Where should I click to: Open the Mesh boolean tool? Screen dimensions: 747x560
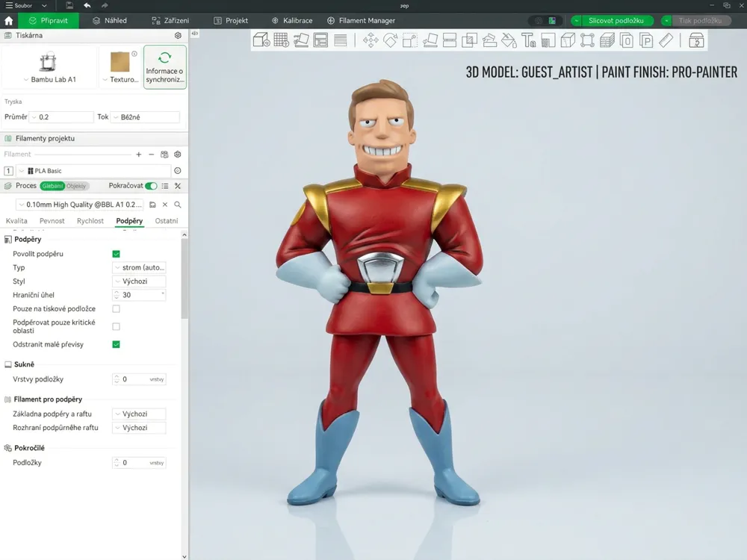click(469, 40)
